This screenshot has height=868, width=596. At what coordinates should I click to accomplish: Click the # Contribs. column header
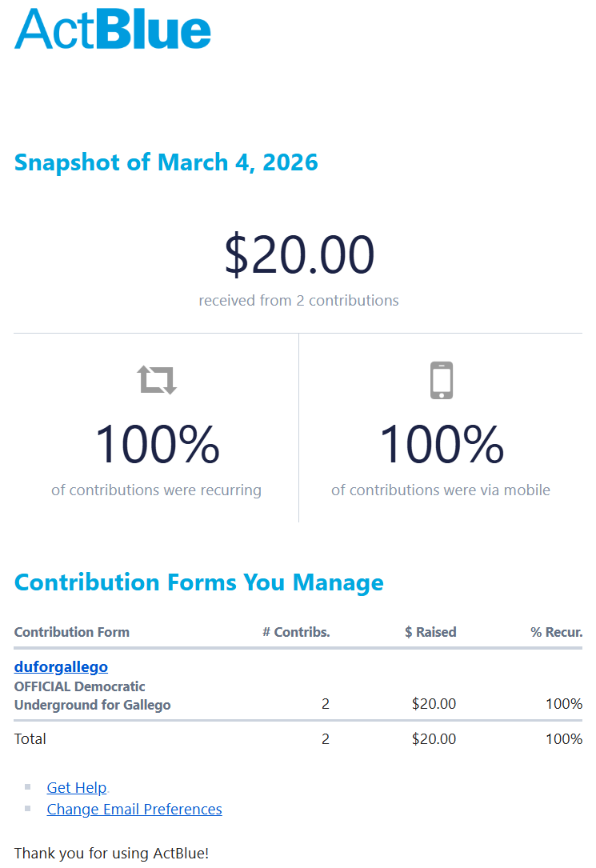296,632
